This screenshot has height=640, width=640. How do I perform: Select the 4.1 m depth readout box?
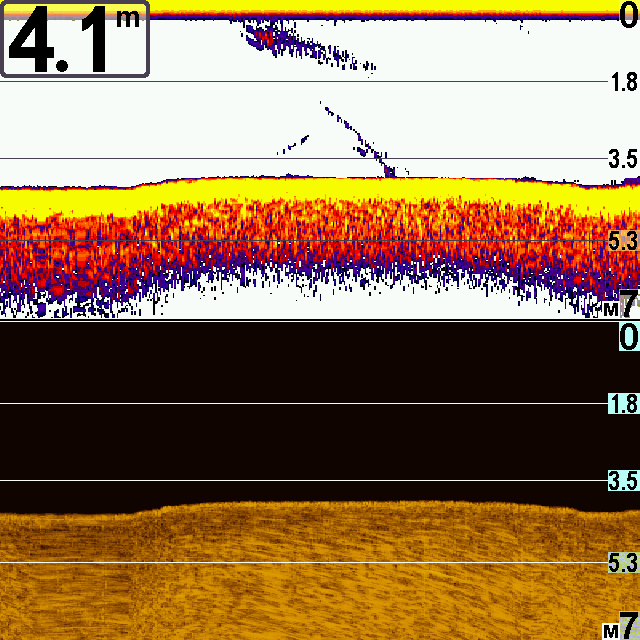click(75, 39)
